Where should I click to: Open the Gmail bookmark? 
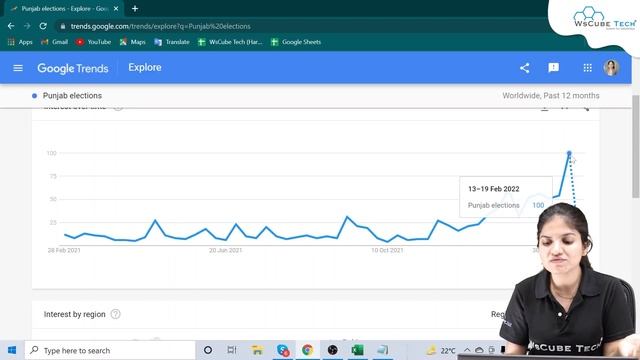[54, 42]
